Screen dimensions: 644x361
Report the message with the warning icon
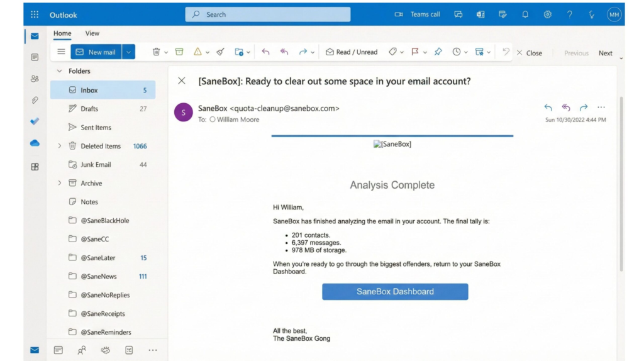tap(197, 52)
